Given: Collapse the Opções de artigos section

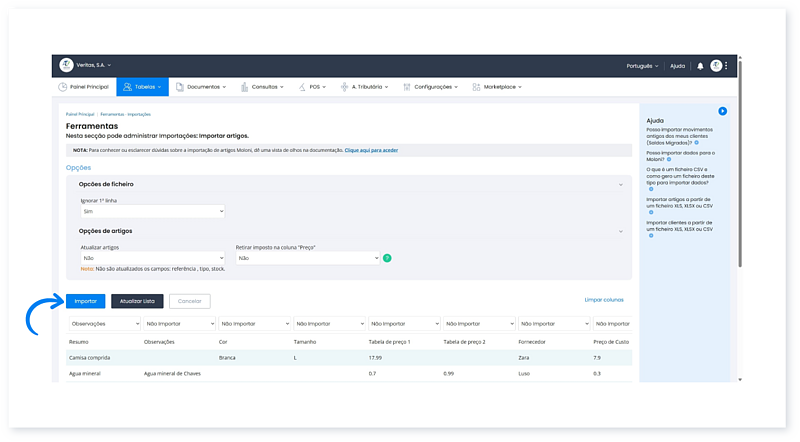Looking at the screenshot, I should point(620,231).
